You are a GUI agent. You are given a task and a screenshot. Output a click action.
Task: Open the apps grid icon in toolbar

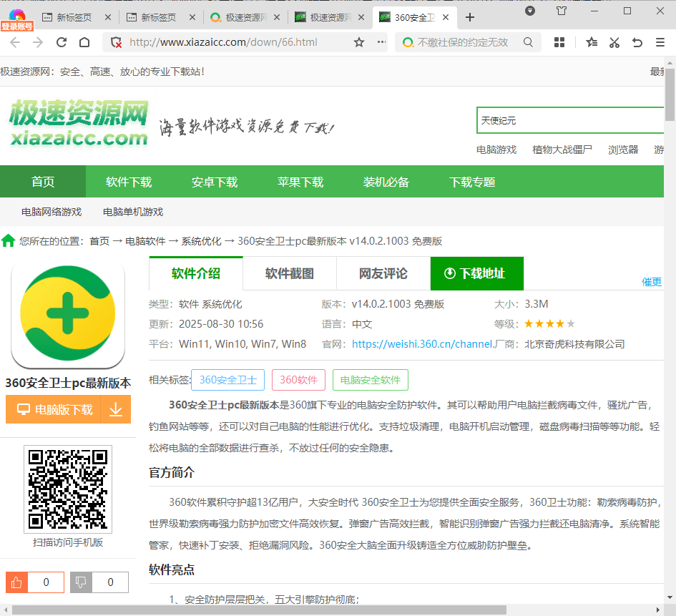point(559,43)
